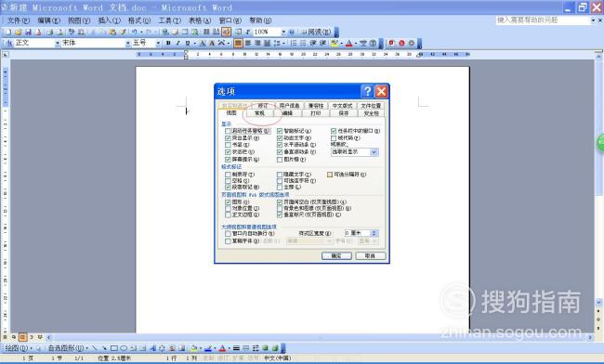Click the Line Style icon in Drawing toolbar
The width and height of the screenshot is (604, 364).
coord(236,348)
